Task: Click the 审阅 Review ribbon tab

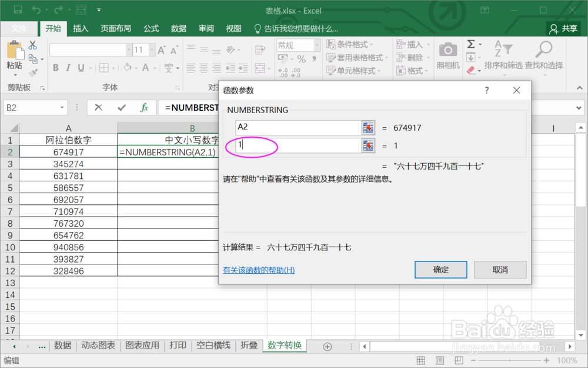Action: 206,28
